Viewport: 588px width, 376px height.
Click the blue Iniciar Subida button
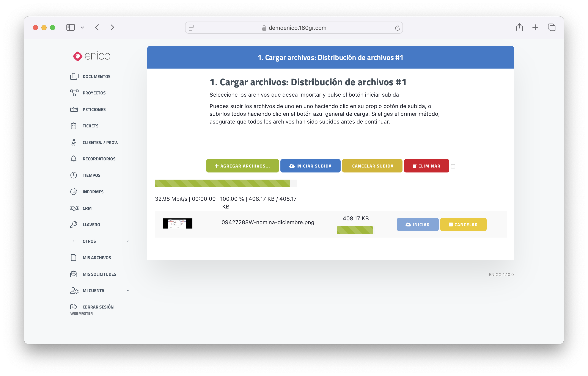coord(310,166)
